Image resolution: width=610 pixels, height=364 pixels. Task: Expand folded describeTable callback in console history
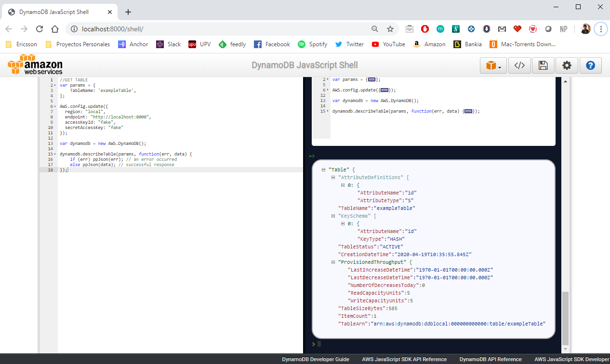[468, 111]
